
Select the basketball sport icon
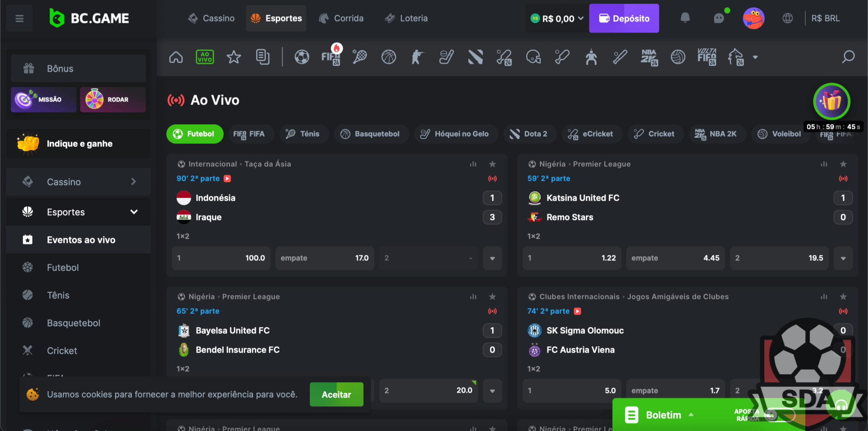389,57
